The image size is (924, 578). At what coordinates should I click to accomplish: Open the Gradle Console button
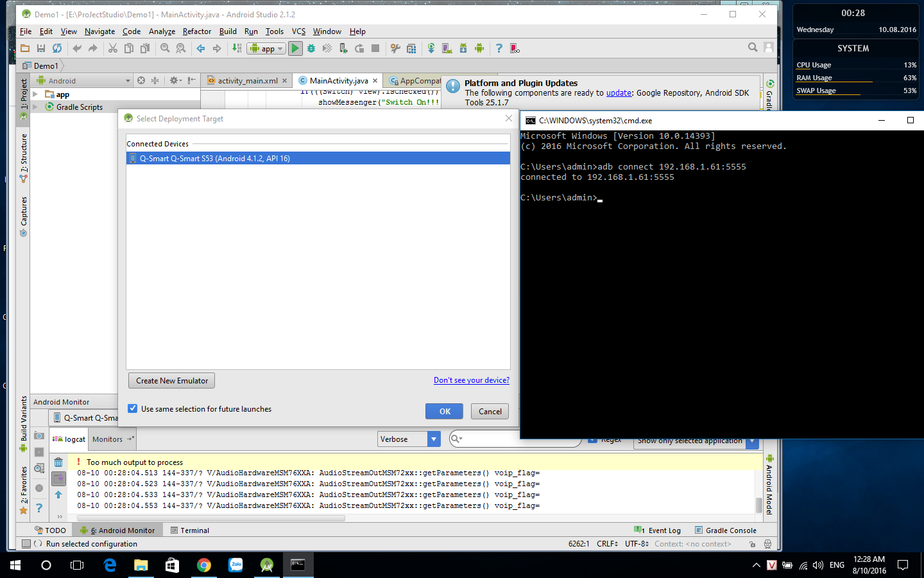tap(726, 530)
